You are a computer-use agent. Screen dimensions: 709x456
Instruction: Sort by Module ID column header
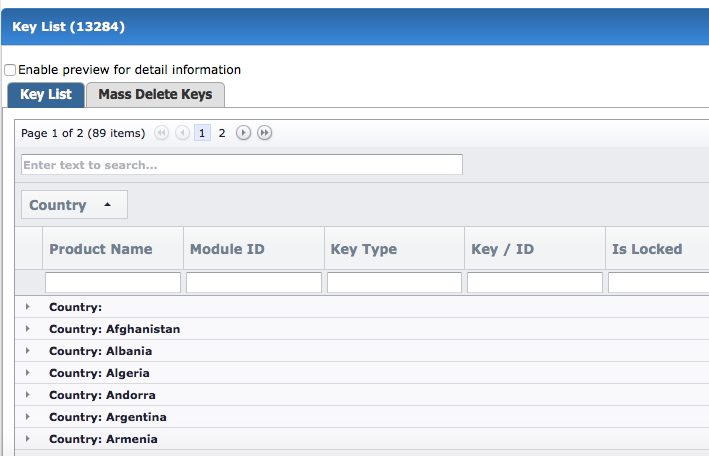[x=254, y=248]
